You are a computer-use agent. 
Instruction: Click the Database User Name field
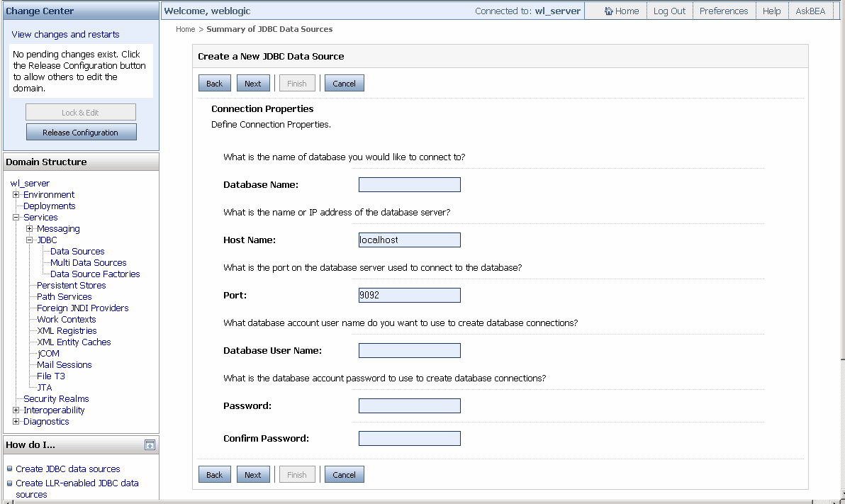(x=409, y=351)
